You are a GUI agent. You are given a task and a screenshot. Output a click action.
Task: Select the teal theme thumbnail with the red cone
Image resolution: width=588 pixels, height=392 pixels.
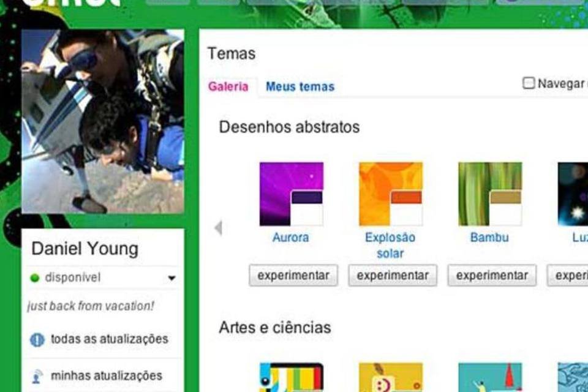(490, 377)
